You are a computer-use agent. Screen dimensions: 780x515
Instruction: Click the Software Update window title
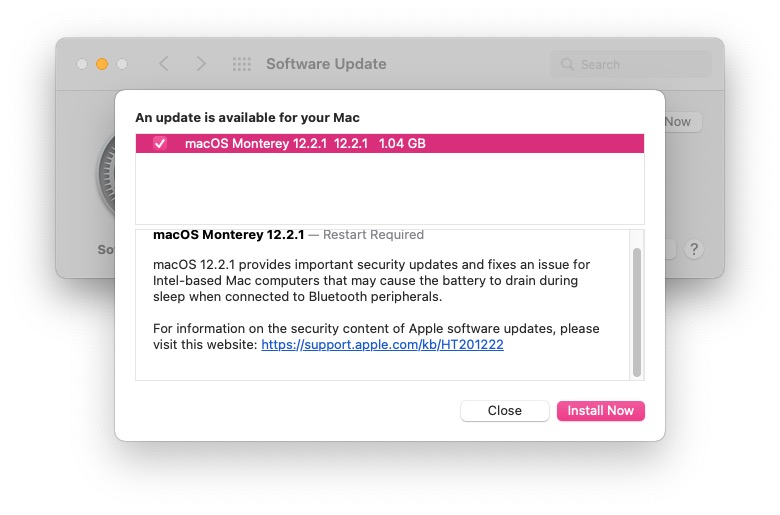[326, 64]
